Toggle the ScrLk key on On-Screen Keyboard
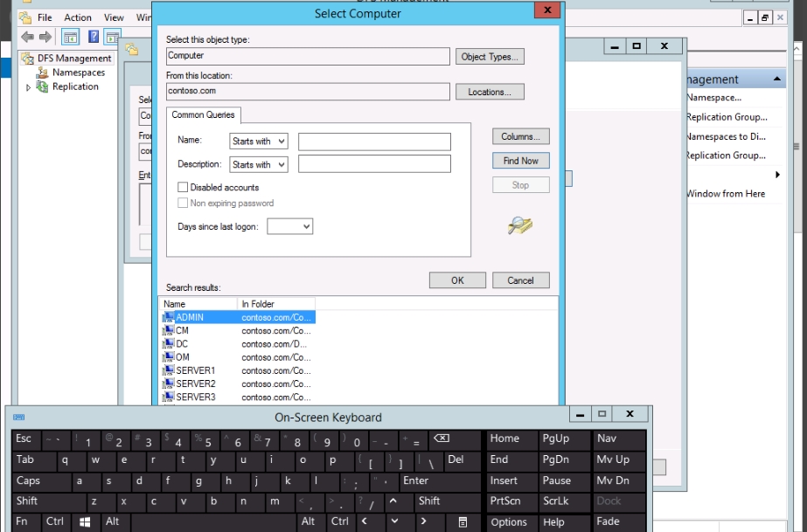This screenshot has height=532, width=807. [556, 501]
